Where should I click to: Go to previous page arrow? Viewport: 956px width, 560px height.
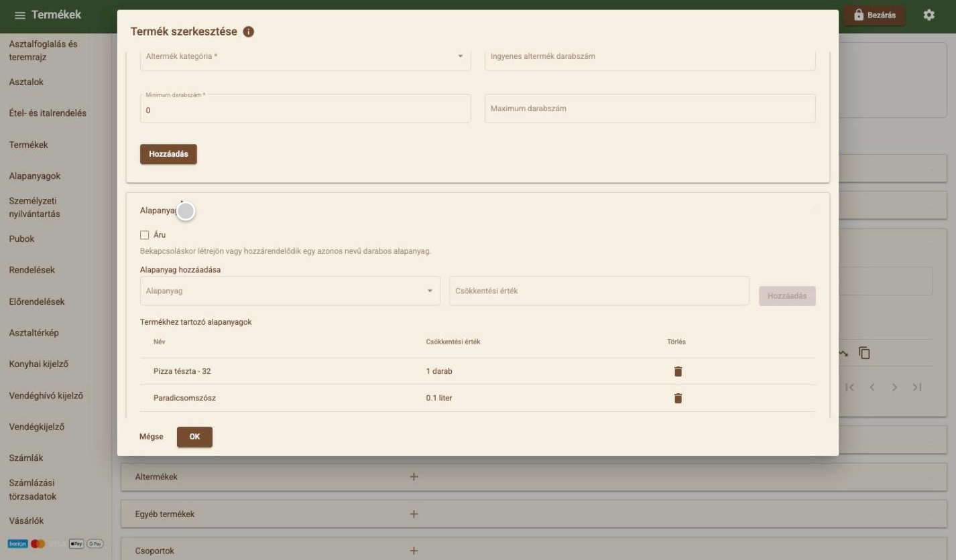point(872,387)
